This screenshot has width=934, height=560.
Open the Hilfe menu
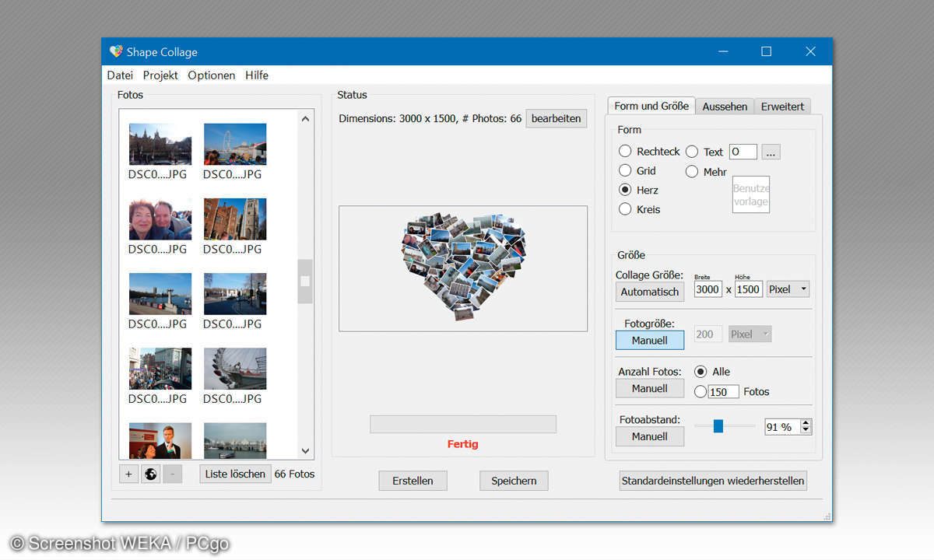pos(257,75)
